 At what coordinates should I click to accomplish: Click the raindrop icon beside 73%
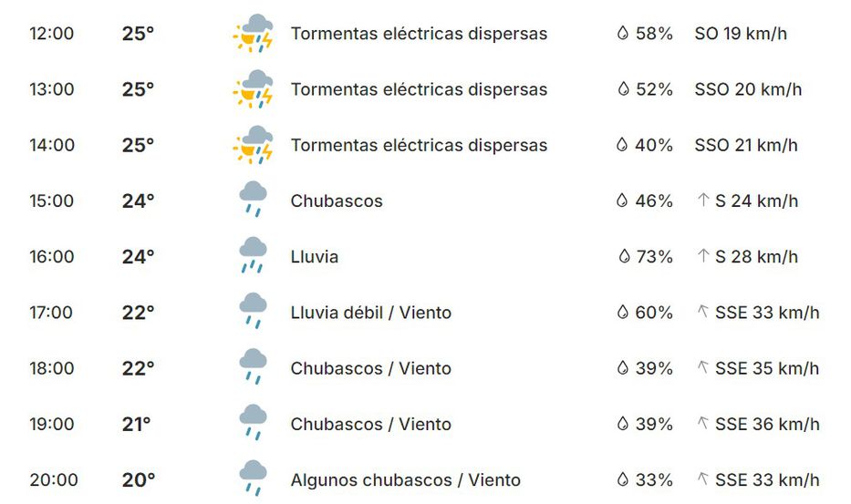[x=623, y=257]
